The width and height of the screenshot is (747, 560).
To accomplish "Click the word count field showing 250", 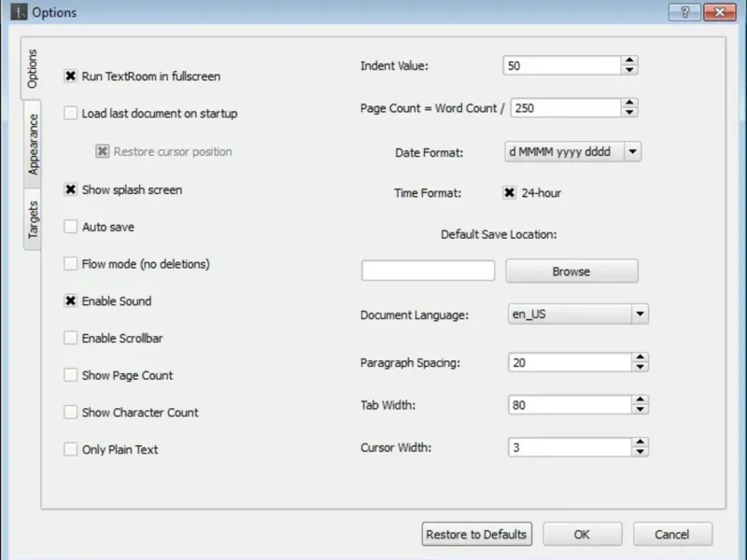I will click(566, 108).
